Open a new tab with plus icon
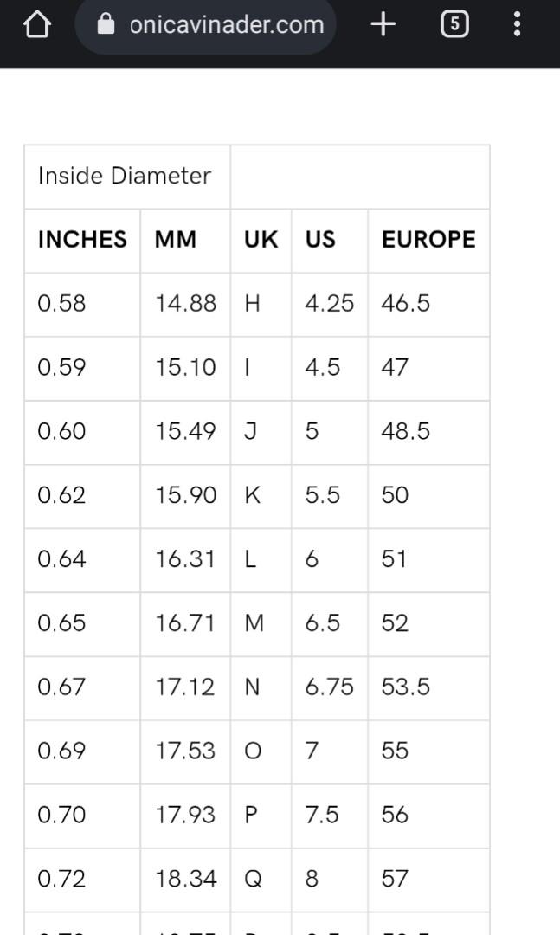Image resolution: width=560 pixels, height=935 pixels. tap(383, 24)
